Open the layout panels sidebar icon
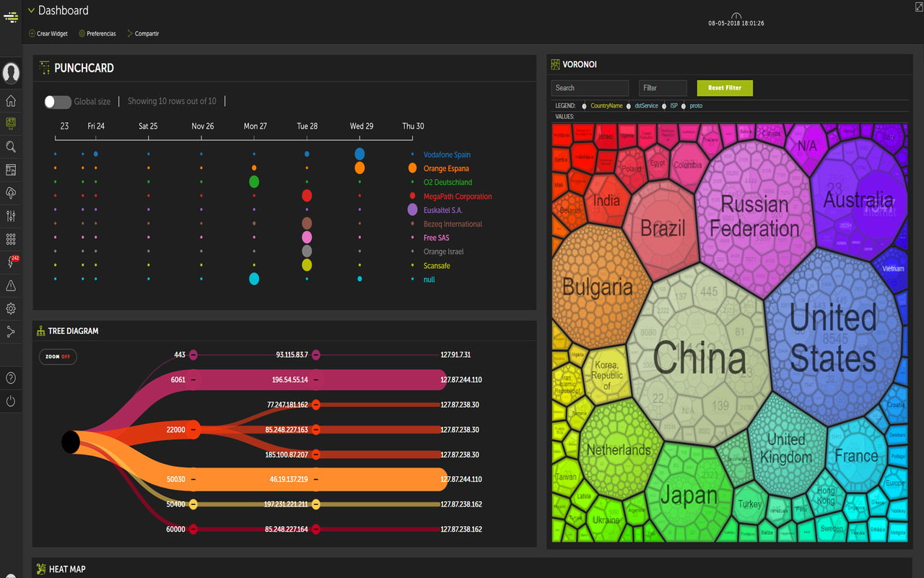Image resolution: width=924 pixels, height=578 pixels. click(11, 170)
